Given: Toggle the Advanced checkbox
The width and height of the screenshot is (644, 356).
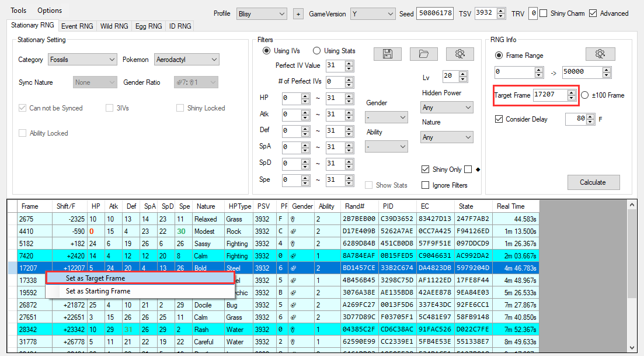Looking at the screenshot, I should [x=593, y=13].
